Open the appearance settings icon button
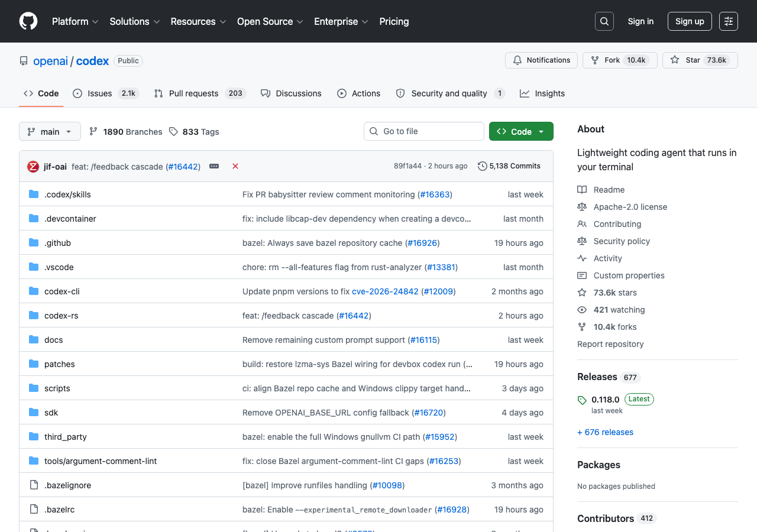The height and width of the screenshot is (532, 757). point(729,21)
